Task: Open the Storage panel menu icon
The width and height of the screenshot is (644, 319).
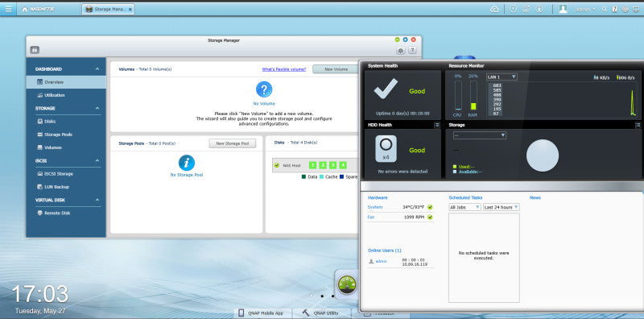Action: (x=638, y=125)
